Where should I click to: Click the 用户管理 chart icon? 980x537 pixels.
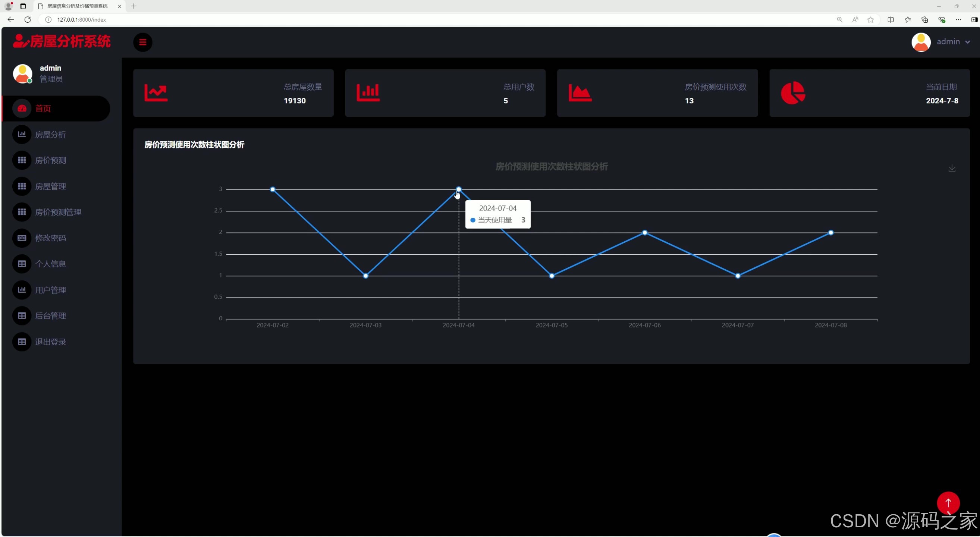point(22,290)
